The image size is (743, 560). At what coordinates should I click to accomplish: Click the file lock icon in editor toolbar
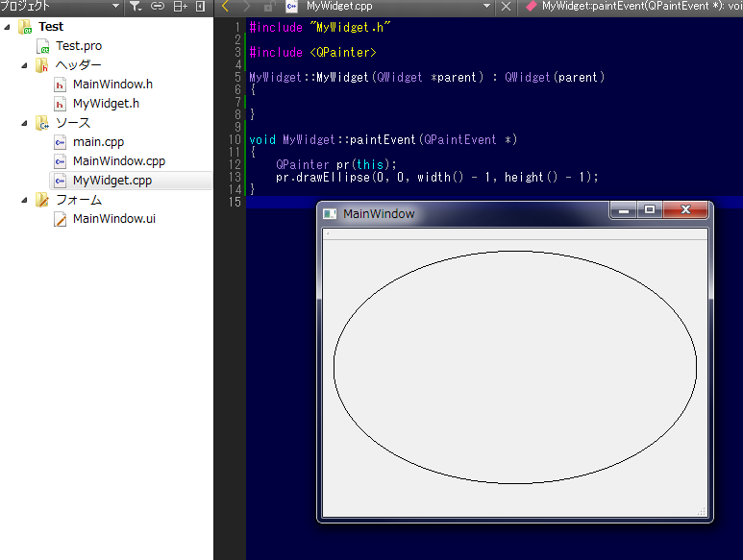click(269, 6)
